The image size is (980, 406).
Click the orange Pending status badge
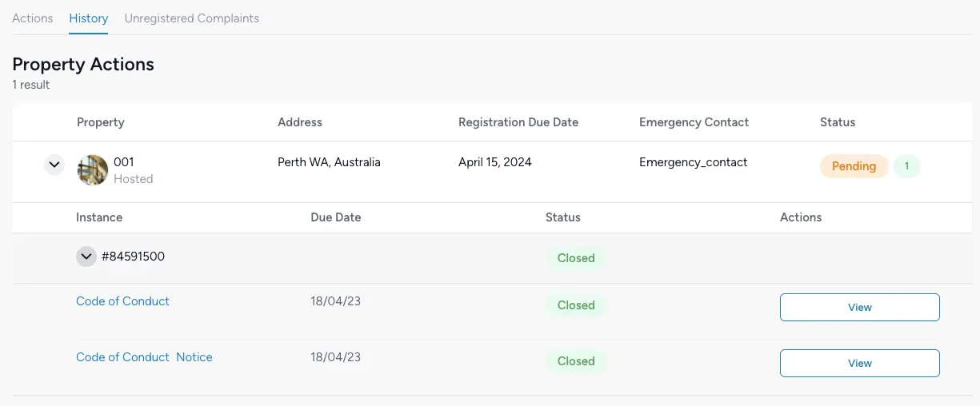(x=854, y=166)
